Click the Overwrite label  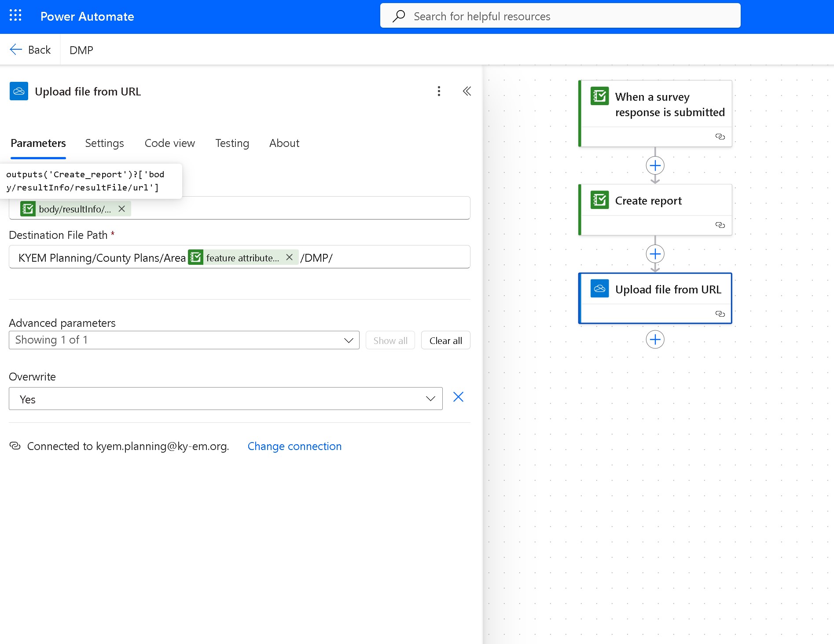tap(32, 377)
